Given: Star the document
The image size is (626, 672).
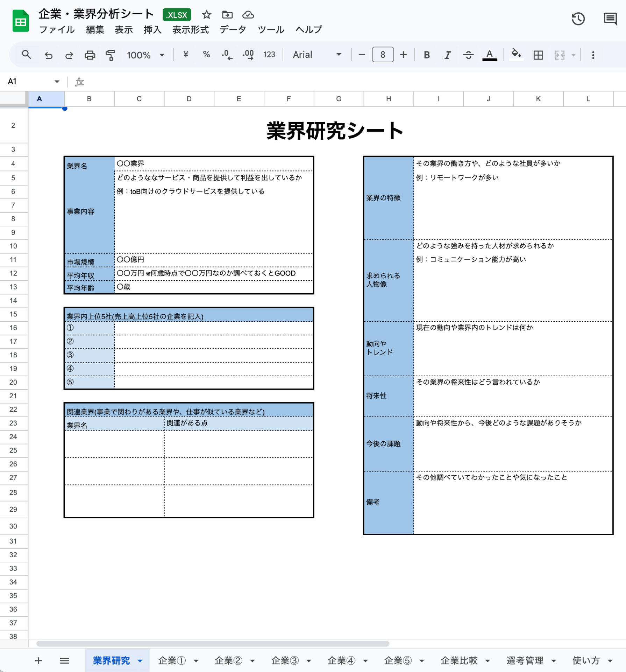Looking at the screenshot, I should (x=207, y=15).
